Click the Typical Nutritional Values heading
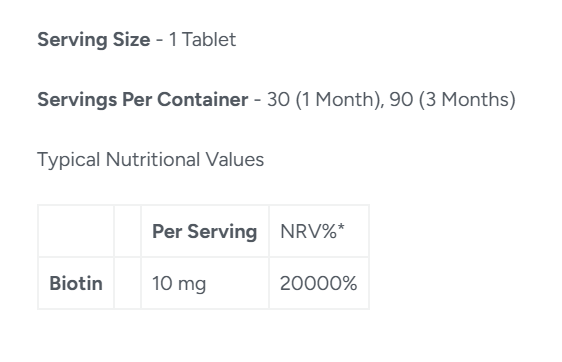The image size is (562, 362). click(x=151, y=160)
